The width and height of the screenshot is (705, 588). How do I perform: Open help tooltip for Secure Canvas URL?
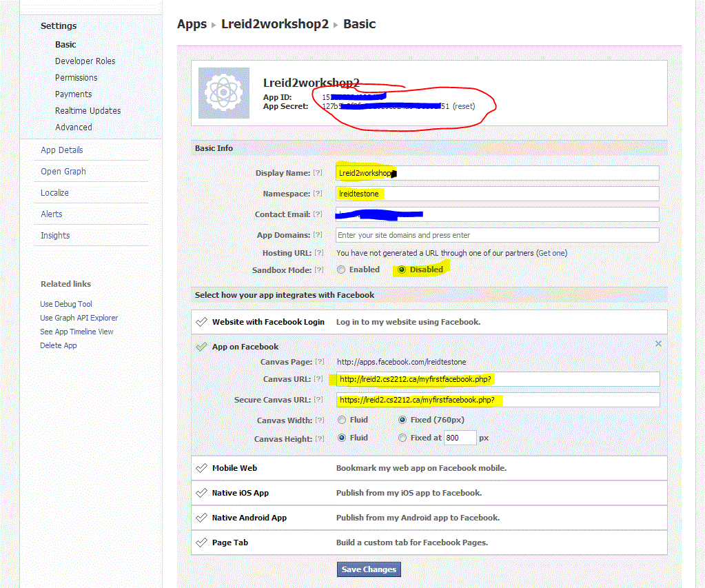point(318,400)
